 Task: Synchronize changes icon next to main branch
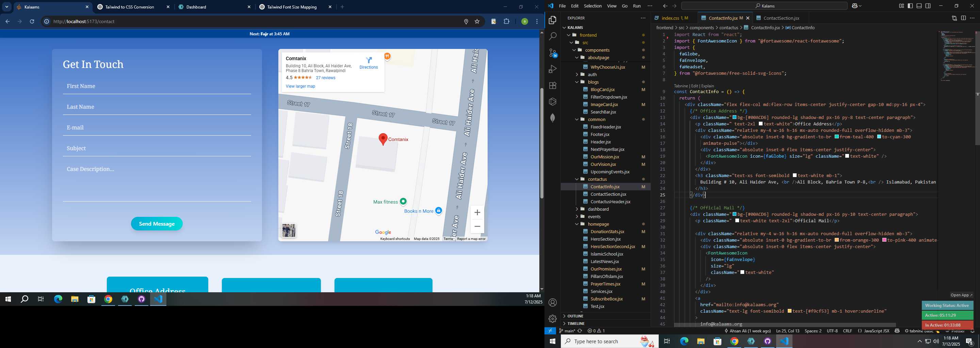[580, 331]
